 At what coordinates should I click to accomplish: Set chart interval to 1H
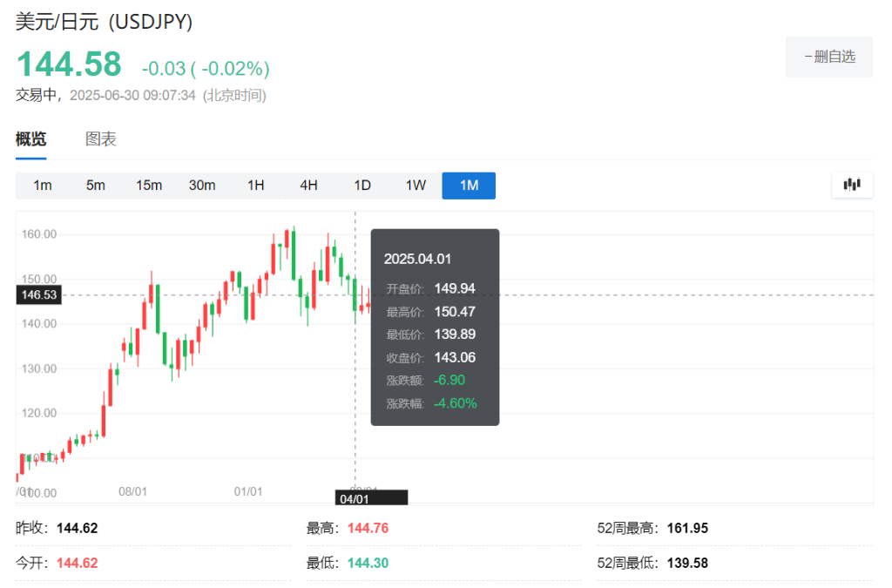255,186
